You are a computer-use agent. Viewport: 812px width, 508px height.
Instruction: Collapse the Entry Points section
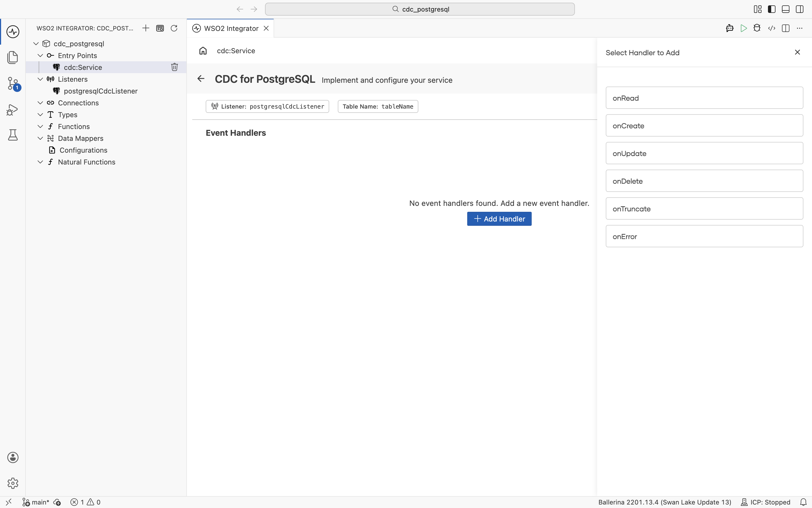tap(40, 55)
